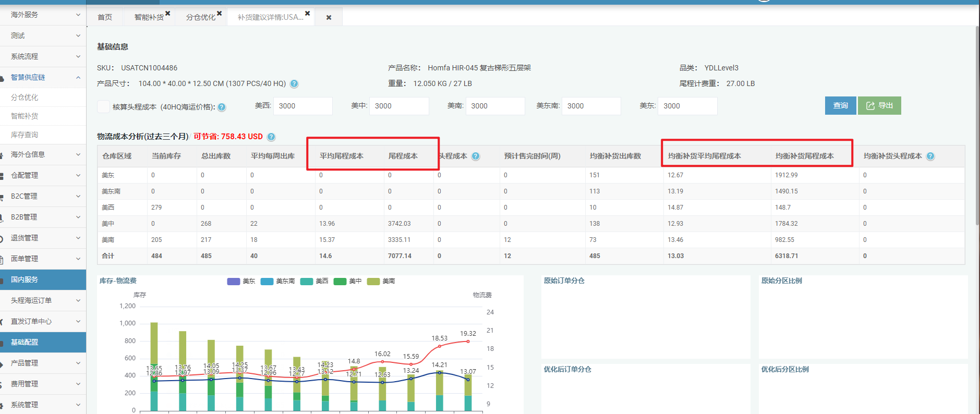
Task: Expand B2B管理 sidebar menu
Action: tap(43, 217)
